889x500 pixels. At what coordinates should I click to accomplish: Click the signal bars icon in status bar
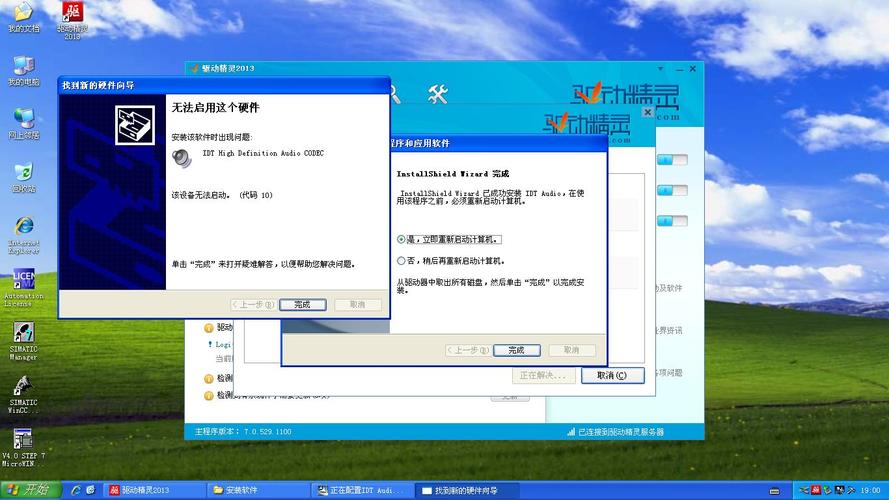click(571, 432)
